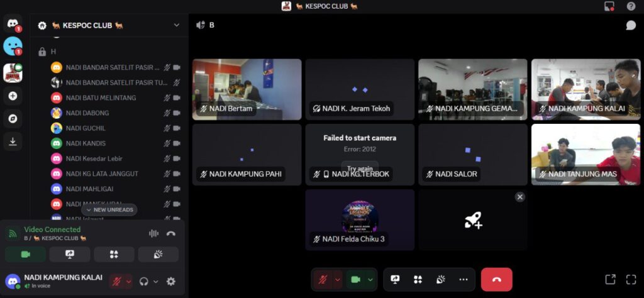The height and width of the screenshot is (298, 644).
Task: Click the Download Apps arrow icon
Action: [x=13, y=141]
